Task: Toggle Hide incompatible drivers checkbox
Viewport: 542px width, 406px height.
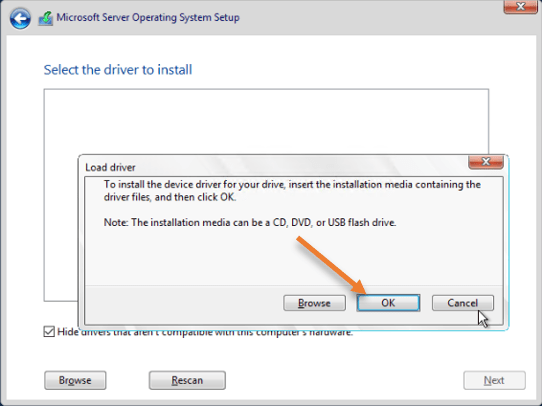Action: click(x=49, y=332)
